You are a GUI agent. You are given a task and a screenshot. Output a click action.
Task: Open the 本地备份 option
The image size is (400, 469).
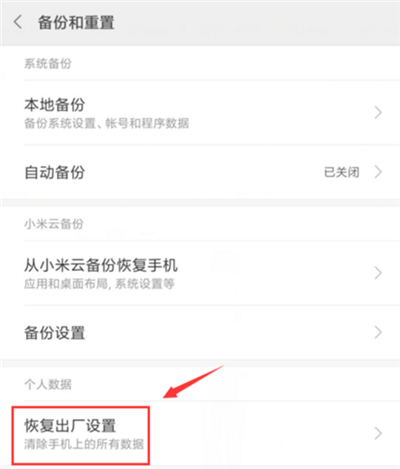[200, 113]
